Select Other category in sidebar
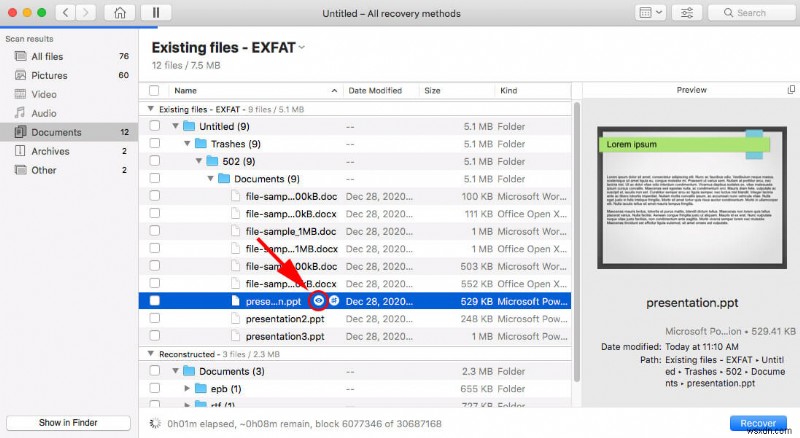This screenshot has height=438, width=800. [69, 169]
